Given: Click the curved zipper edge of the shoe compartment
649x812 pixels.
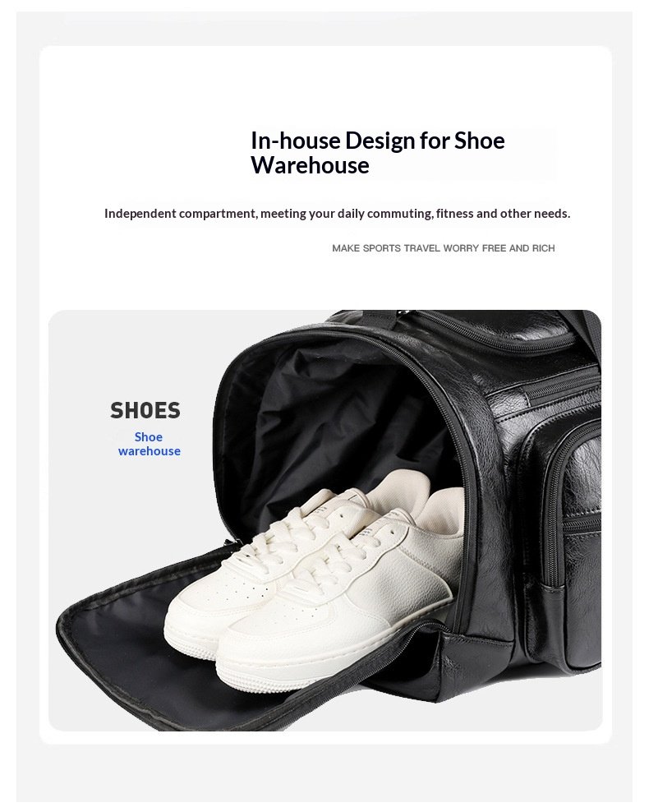Looking at the screenshot, I should [x=455, y=455].
